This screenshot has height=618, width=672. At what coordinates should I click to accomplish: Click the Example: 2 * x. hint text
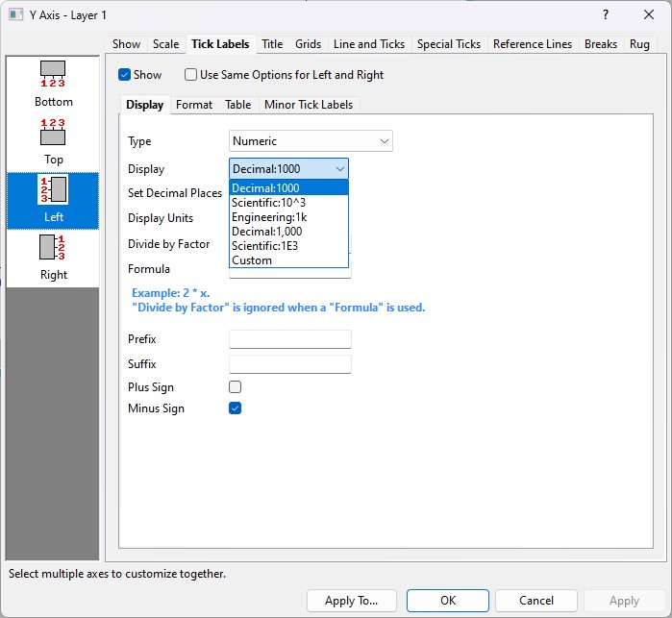(x=170, y=293)
